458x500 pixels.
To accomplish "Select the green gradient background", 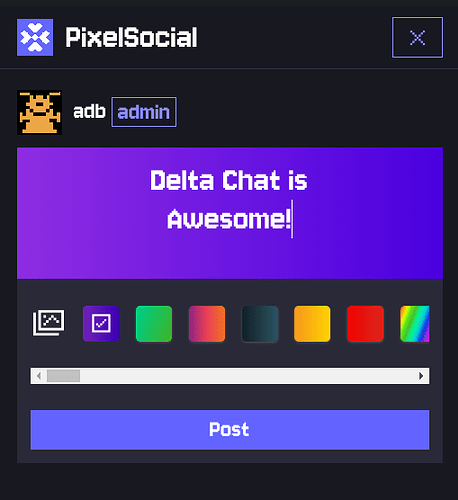I will coord(154,324).
